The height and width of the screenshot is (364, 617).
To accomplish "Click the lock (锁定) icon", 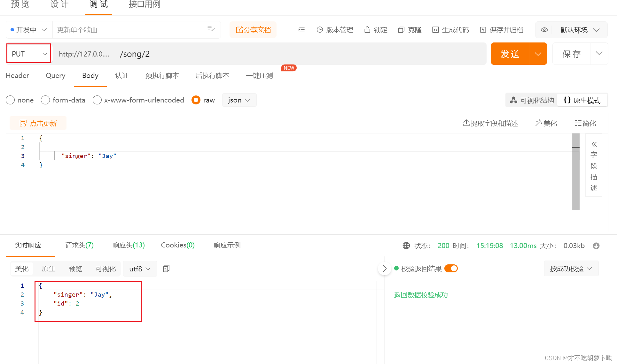I will (367, 30).
